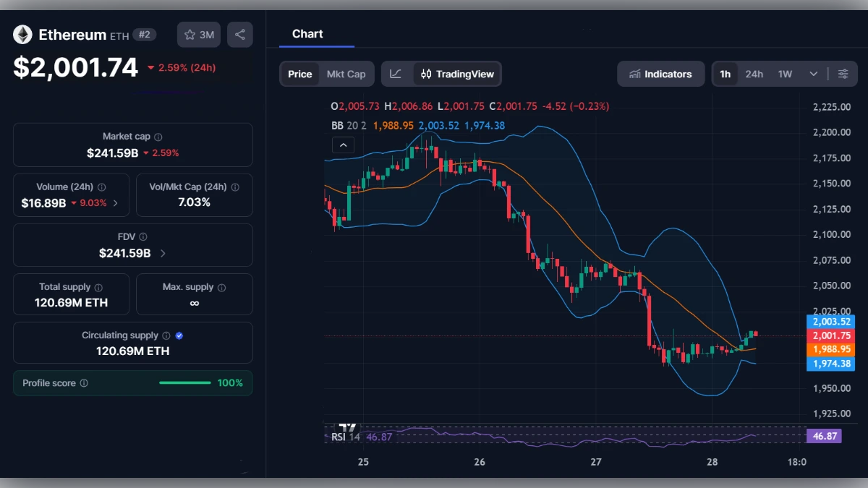
Task: Select the Chart tab
Action: click(307, 33)
